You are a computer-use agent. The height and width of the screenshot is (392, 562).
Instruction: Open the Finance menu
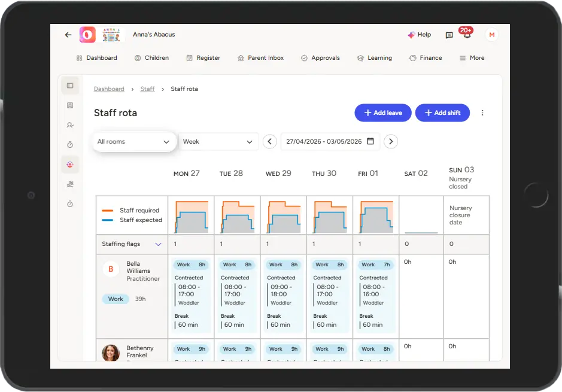coord(426,58)
